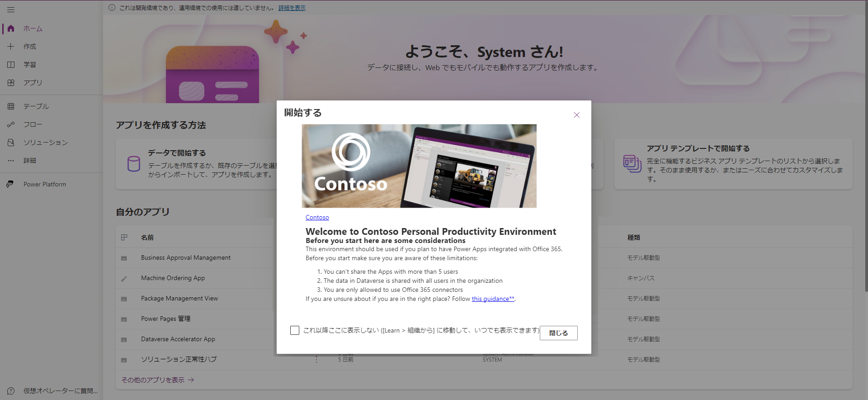868x400 pixels.
Task: Click the icon beside Dataverse Accelerator App
Action: [x=124, y=340]
